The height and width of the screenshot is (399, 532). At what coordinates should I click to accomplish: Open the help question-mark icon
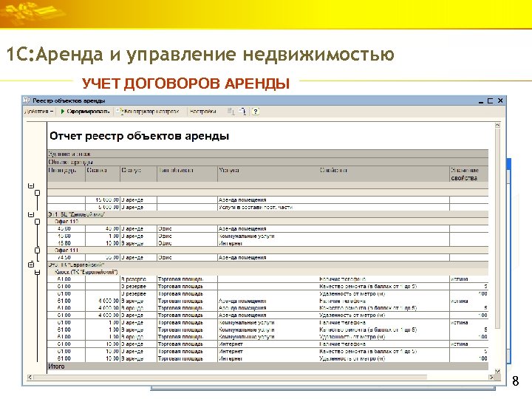[x=256, y=112]
